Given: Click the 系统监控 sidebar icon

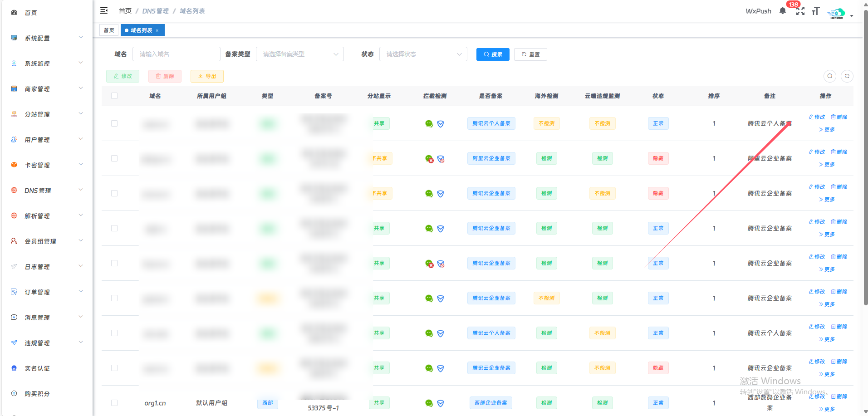Looking at the screenshot, I should pos(14,64).
